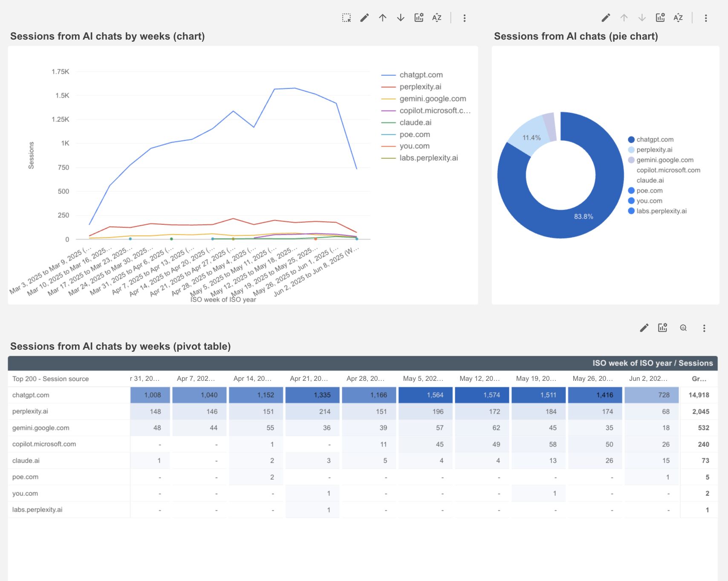Image resolution: width=728 pixels, height=581 pixels.
Task: Open chart settings icon above the line chart
Action: 418,18
